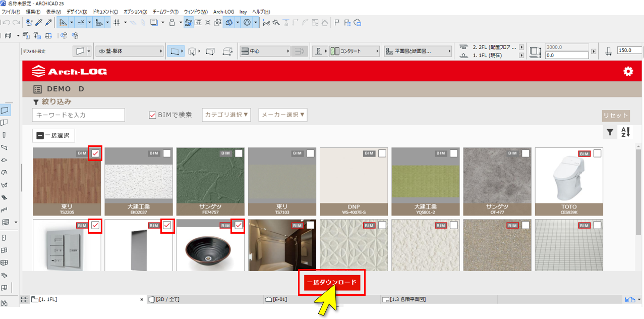Select the syringe inject parameters tool

(x=48, y=22)
